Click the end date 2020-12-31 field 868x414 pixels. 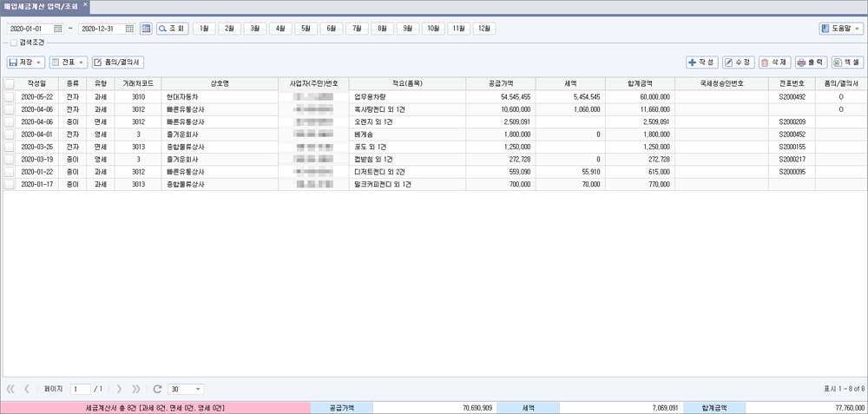[102, 29]
